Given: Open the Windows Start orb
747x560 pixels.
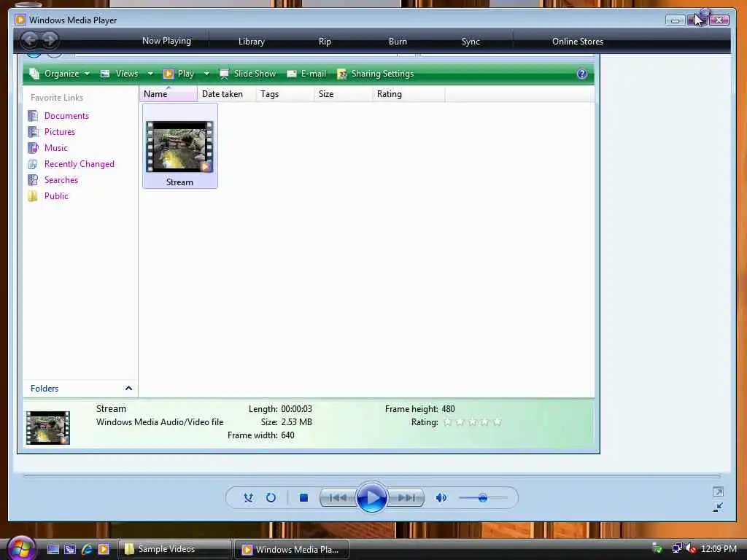Looking at the screenshot, I should (x=21, y=548).
